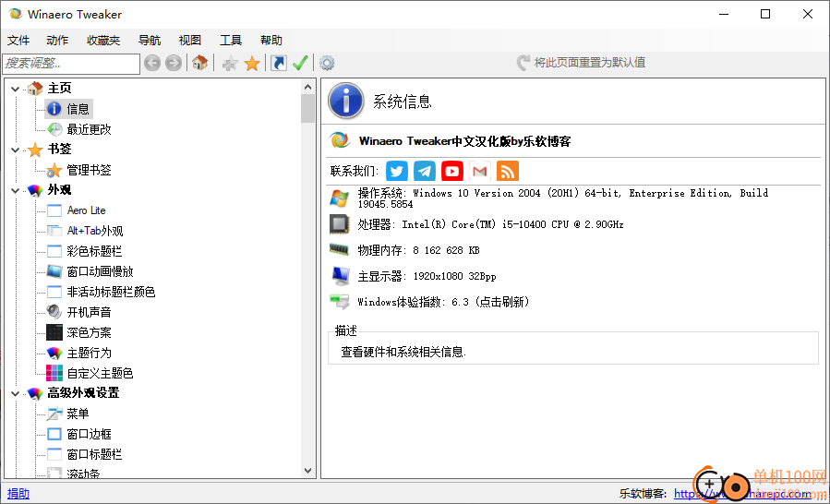Click the 物理内存 8 162 628 KB line

tap(419, 250)
